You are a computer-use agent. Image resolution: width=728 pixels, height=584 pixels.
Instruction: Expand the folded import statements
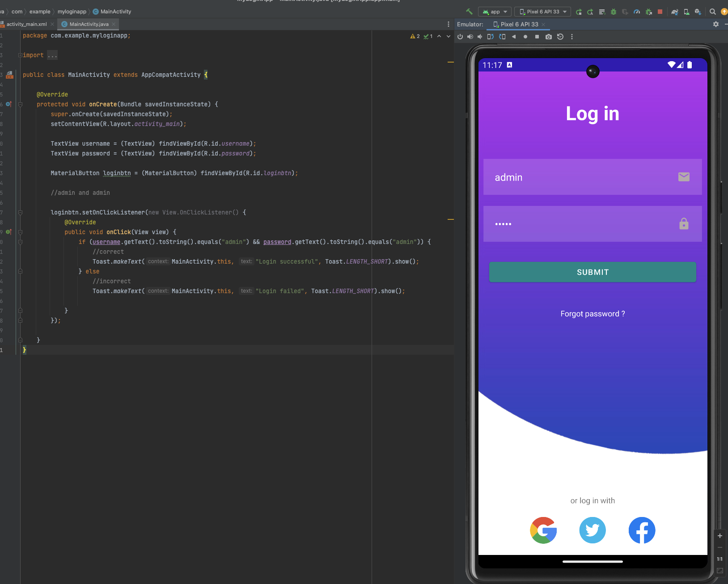point(52,55)
